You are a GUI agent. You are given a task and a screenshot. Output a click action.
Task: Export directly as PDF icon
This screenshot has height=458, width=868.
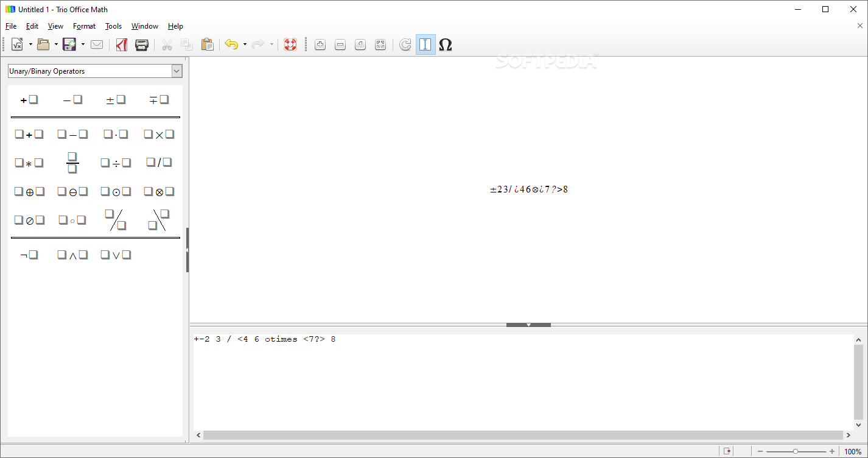122,44
